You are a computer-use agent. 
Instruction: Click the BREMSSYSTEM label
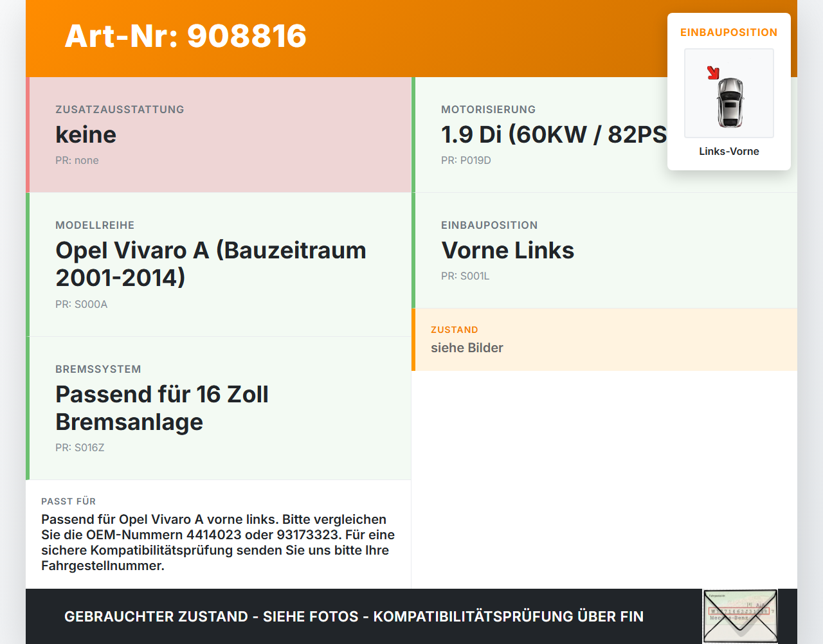(x=98, y=369)
